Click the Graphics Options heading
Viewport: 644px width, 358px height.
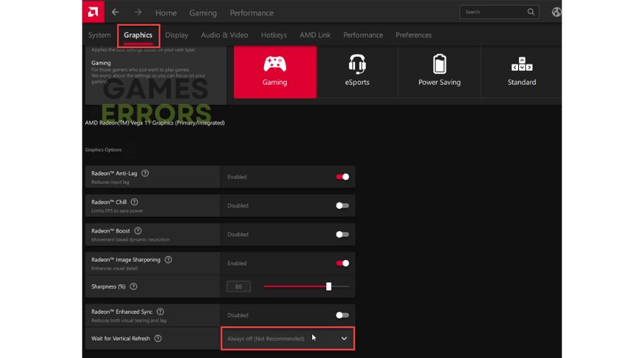(103, 150)
